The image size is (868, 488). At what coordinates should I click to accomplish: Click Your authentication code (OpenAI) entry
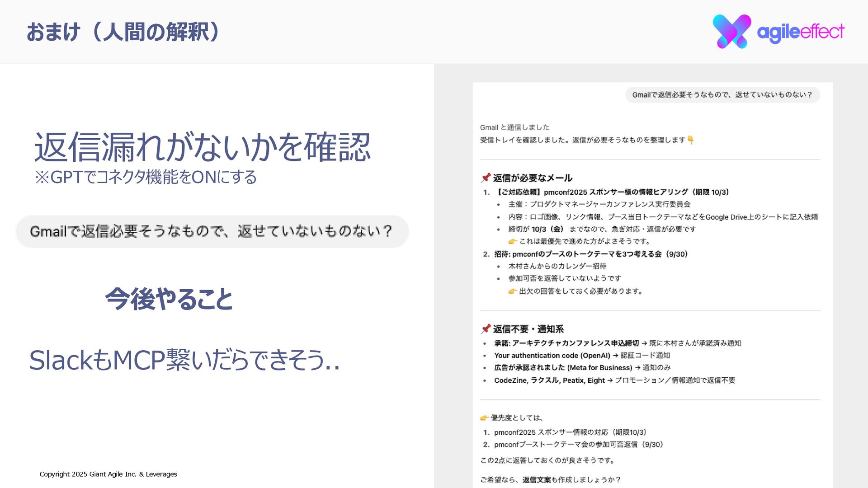click(x=552, y=356)
